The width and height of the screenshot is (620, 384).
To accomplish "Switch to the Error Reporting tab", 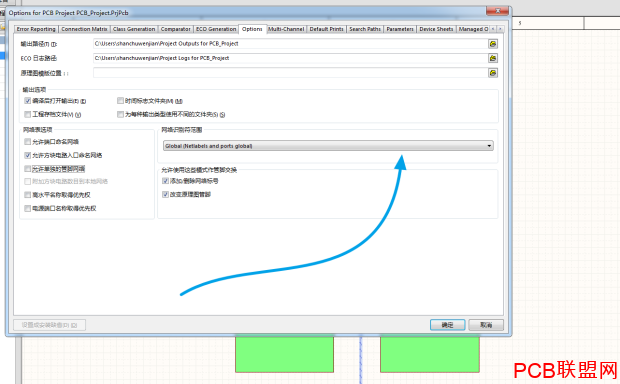I will 36,29.
